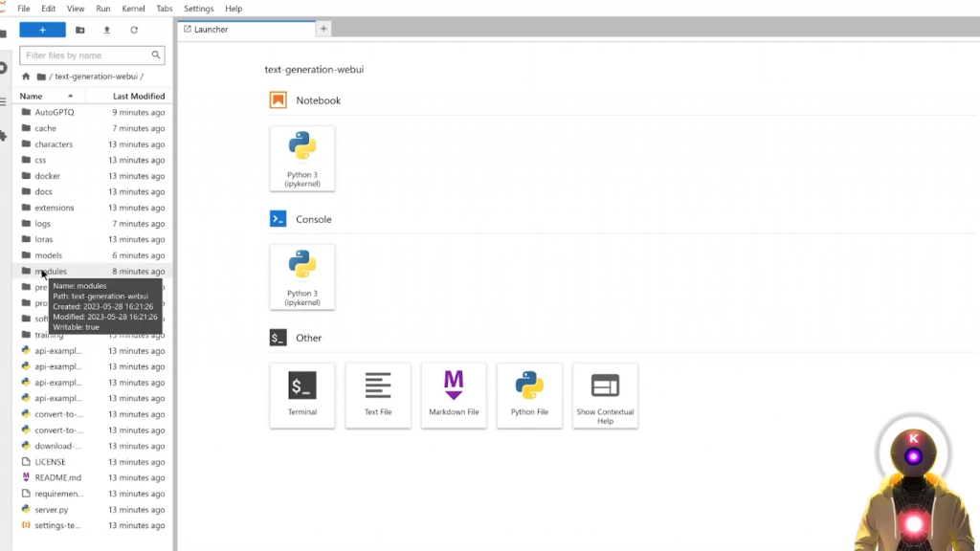Image resolution: width=980 pixels, height=551 pixels.
Task: Click the search magnifier icon in filter box
Action: point(156,55)
